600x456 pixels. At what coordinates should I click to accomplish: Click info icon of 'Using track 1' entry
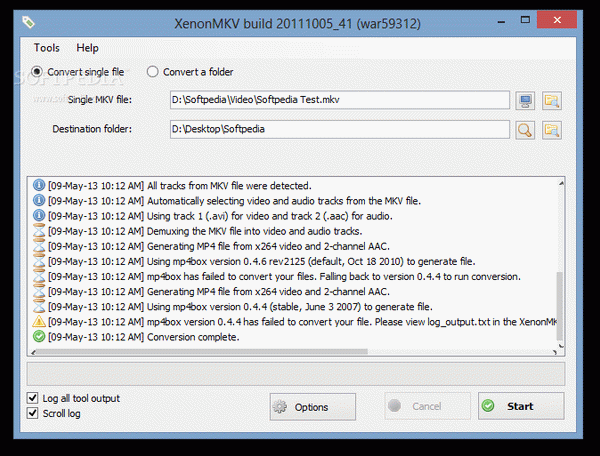(x=39, y=216)
